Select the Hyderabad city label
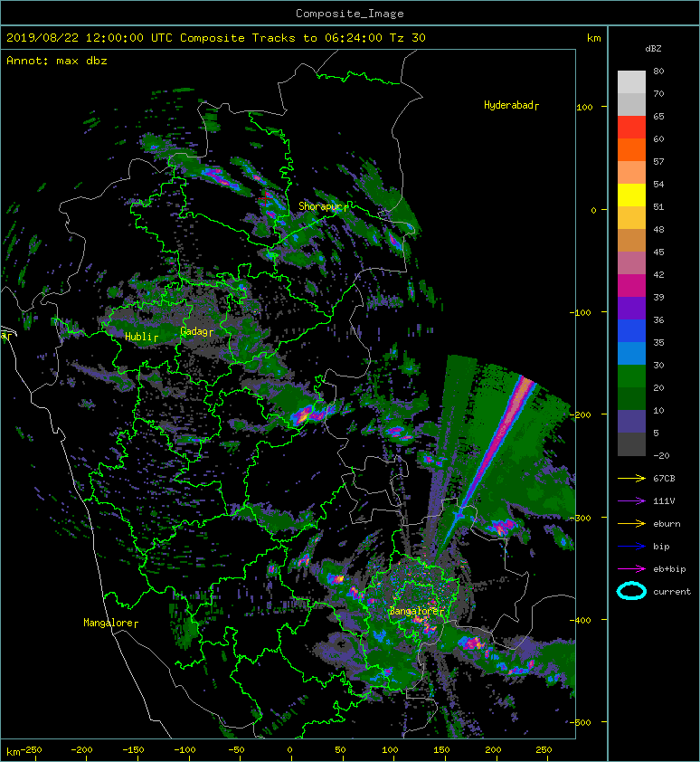Screen dimensions: 700x762 click(511, 105)
